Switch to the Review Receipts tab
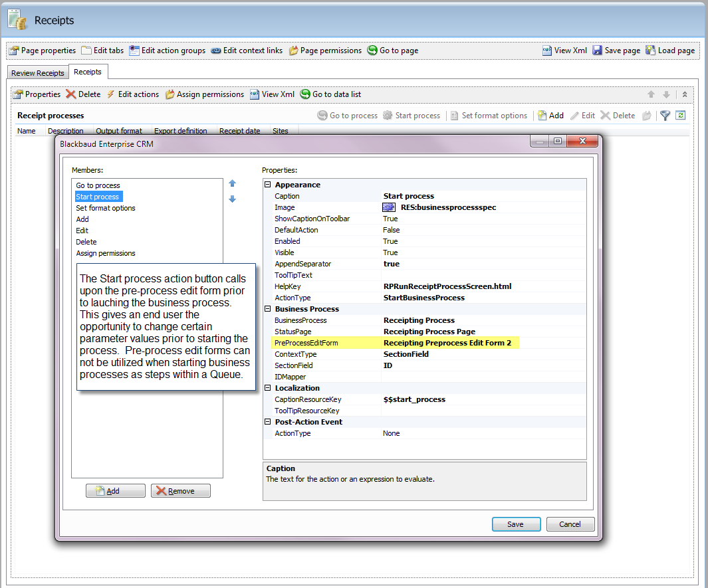The image size is (708, 588). click(38, 72)
